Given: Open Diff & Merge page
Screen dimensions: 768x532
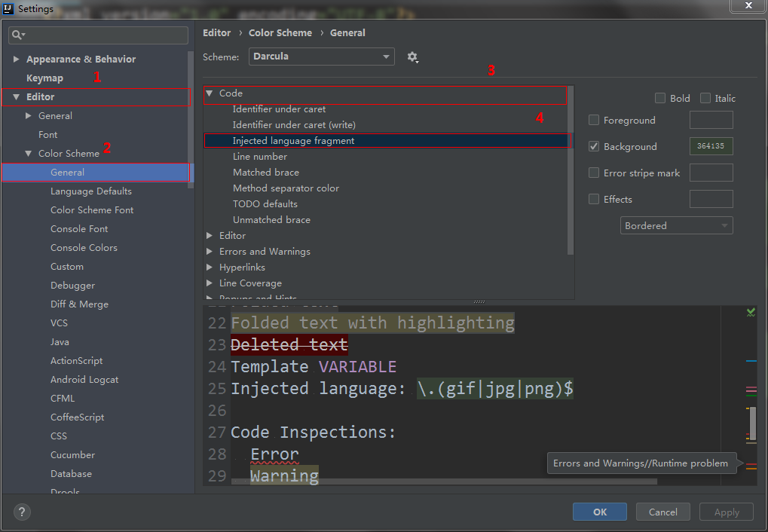Looking at the screenshot, I should click(x=79, y=304).
